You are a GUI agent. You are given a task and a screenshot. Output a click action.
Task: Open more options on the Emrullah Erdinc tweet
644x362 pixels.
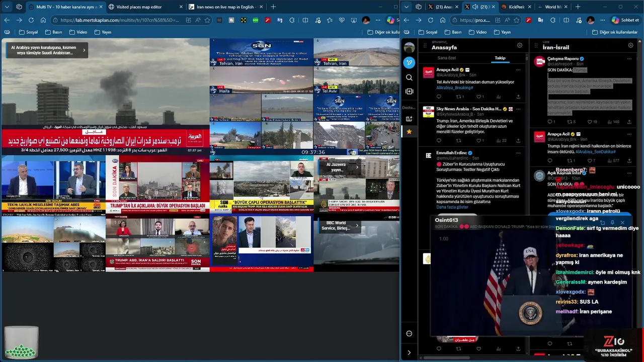pos(518,153)
